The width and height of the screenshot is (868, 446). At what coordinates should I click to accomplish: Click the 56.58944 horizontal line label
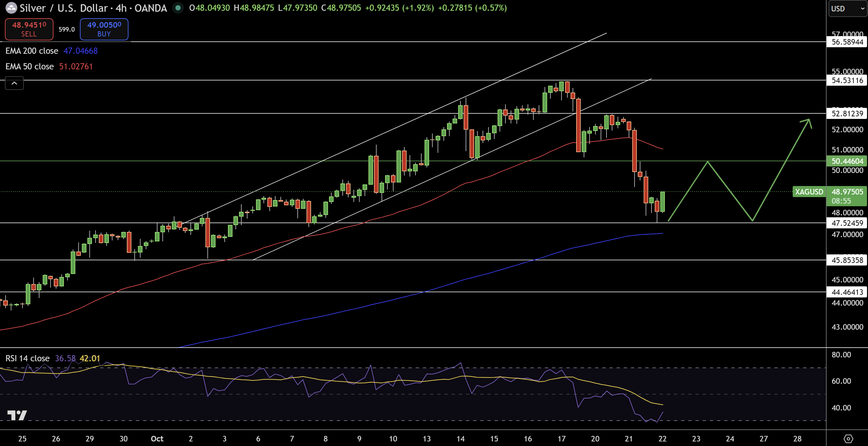tap(847, 42)
